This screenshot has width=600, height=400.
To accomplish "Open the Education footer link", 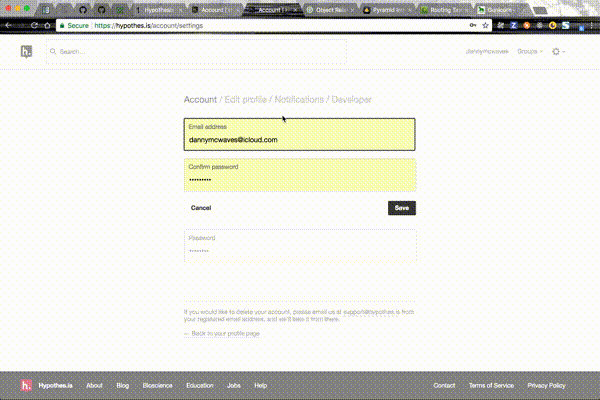I will pyautogui.click(x=200, y=385).
